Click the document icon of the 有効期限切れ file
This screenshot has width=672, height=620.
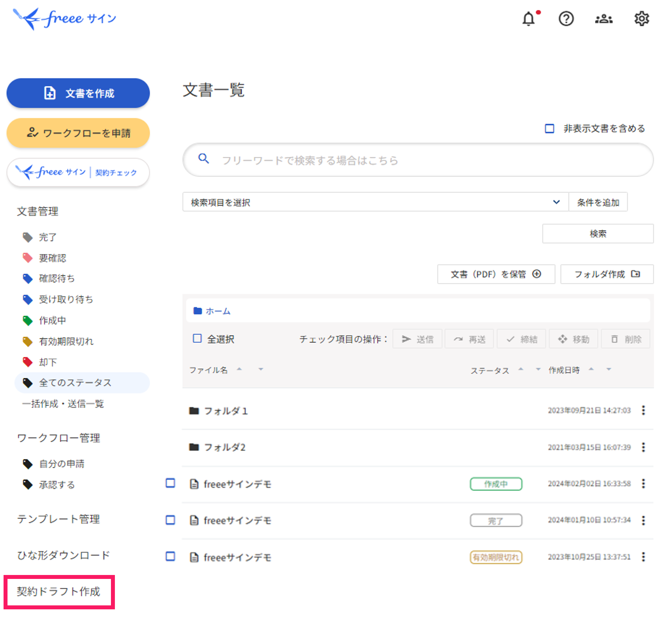coord(194,557)
